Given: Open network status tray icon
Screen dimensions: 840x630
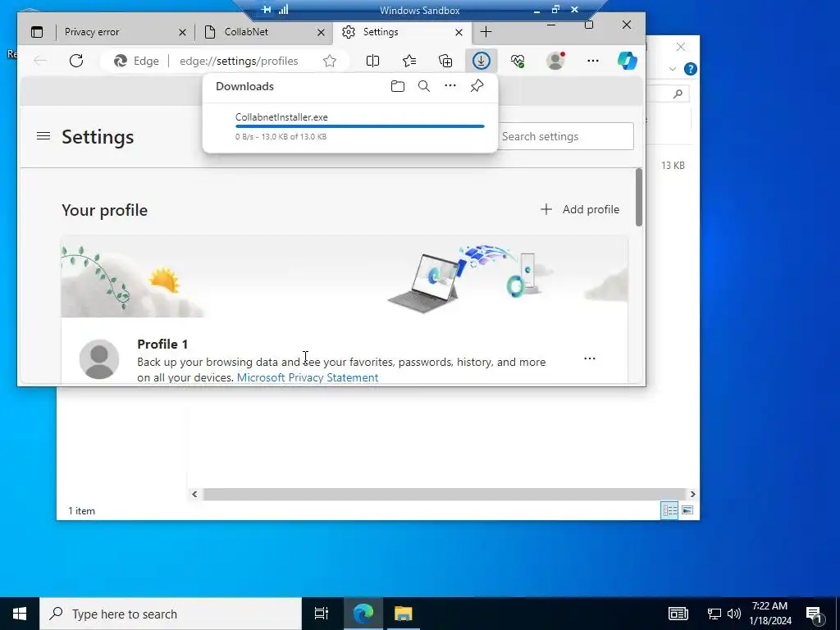Looking at the screenshot, I should point(714,614).
